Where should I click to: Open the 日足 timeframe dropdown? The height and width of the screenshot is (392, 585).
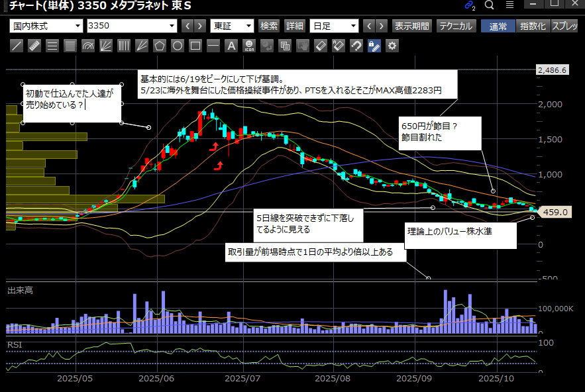click(x=335, y=26)
